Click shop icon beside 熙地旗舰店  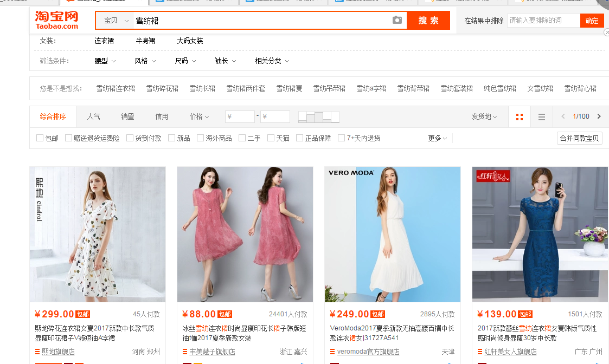point(38,352)
